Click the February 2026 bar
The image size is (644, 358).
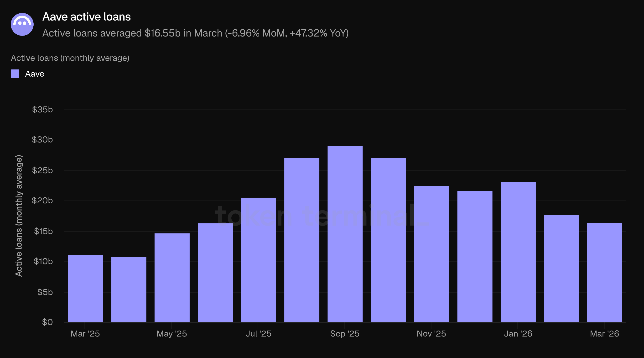[561, 268]
